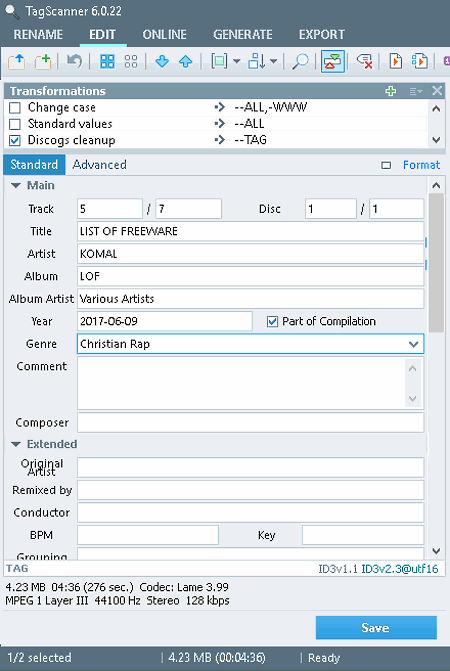Viewport: 450px width, 671px height.
Task: Click the Format link
Action: pos(421,165)
